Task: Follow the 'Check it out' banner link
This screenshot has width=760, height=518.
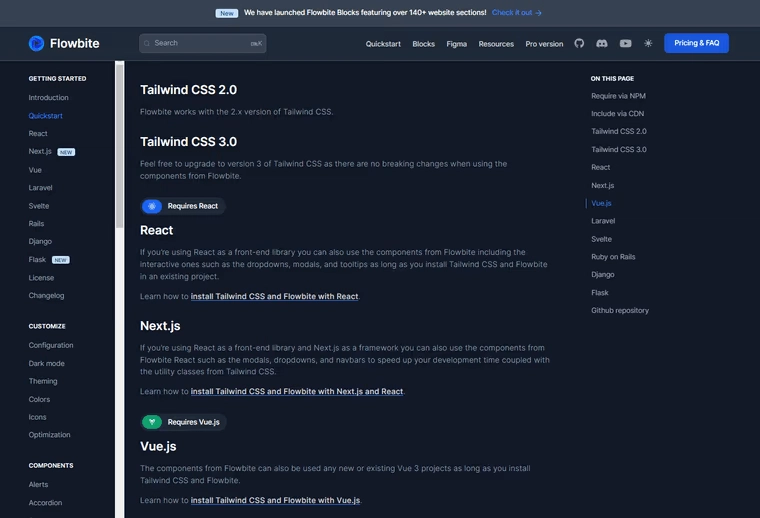Action: coord(517,13)
